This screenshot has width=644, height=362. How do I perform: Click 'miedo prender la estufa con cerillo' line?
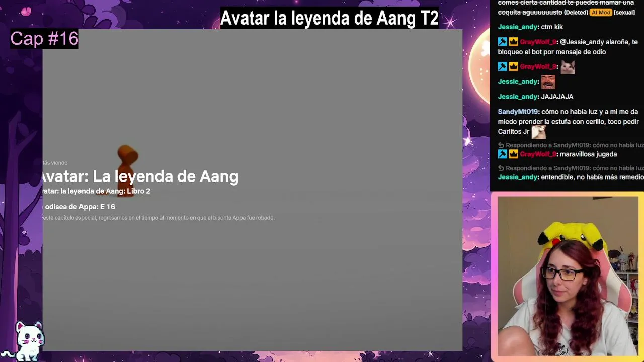[569, 122]
